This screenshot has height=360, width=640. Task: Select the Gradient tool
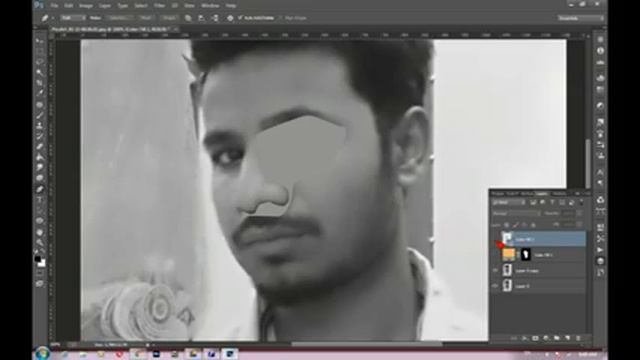click(40, 157)
